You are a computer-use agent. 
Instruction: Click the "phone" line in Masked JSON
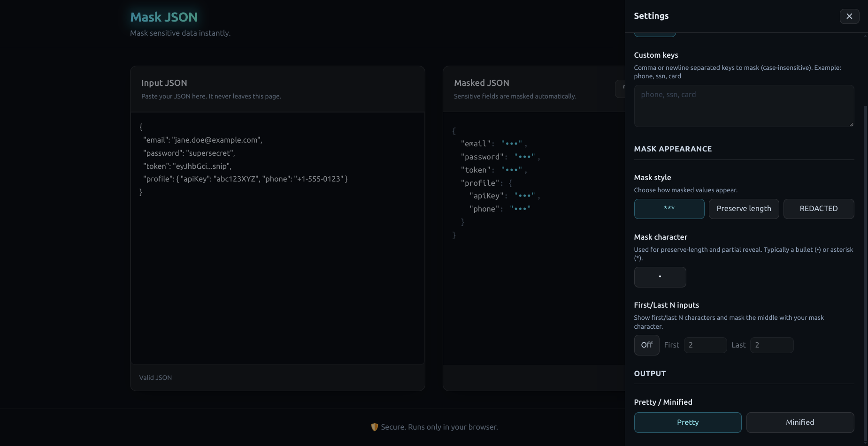click(x=500, y=209)
